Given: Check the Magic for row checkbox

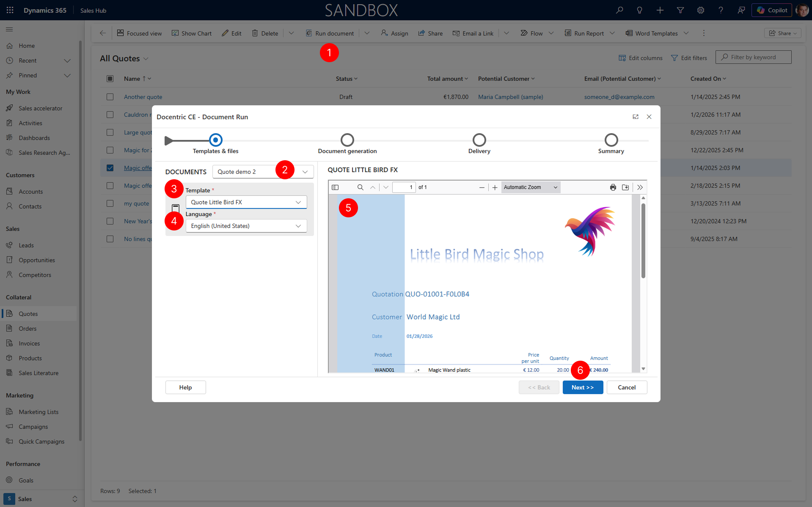Looking at the screenshot, I should point(110,150).
